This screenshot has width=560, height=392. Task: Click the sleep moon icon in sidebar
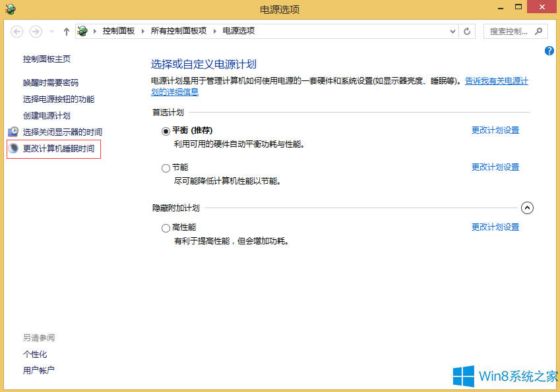14,148
